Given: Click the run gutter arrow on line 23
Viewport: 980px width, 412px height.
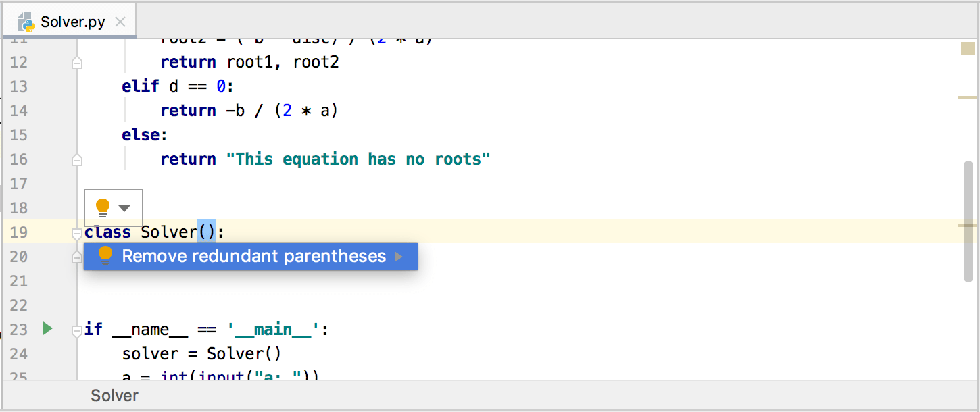Looking at the screenshot, I should coord(47,329).
